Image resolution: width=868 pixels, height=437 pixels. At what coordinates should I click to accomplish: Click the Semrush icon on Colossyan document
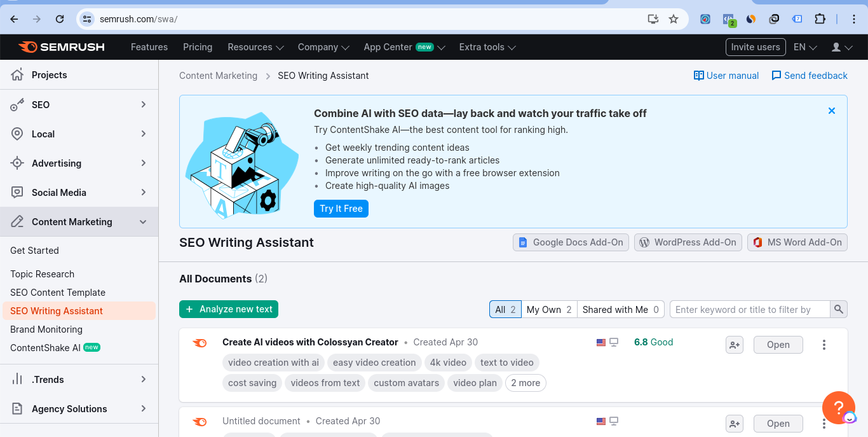(200, 343)
